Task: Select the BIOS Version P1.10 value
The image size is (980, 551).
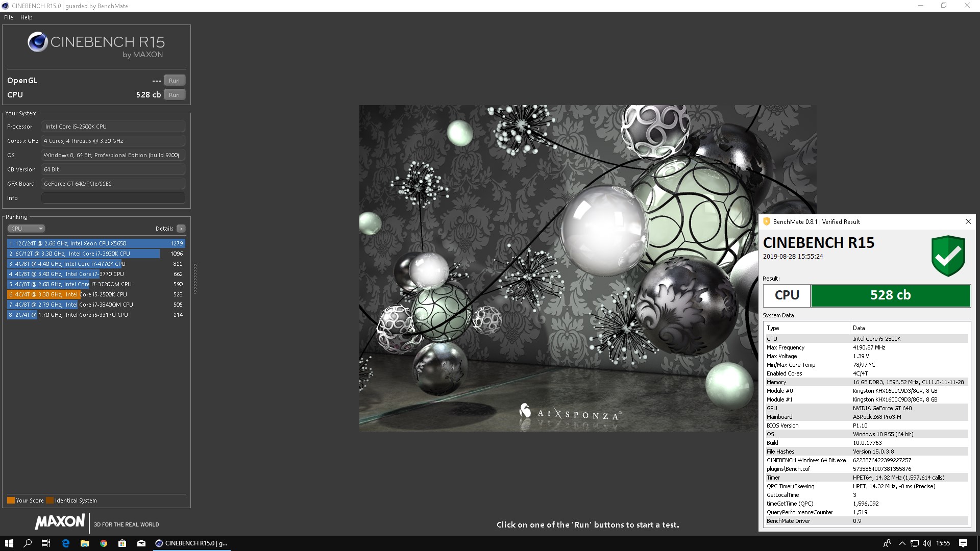Action: (x=860, y=425)
